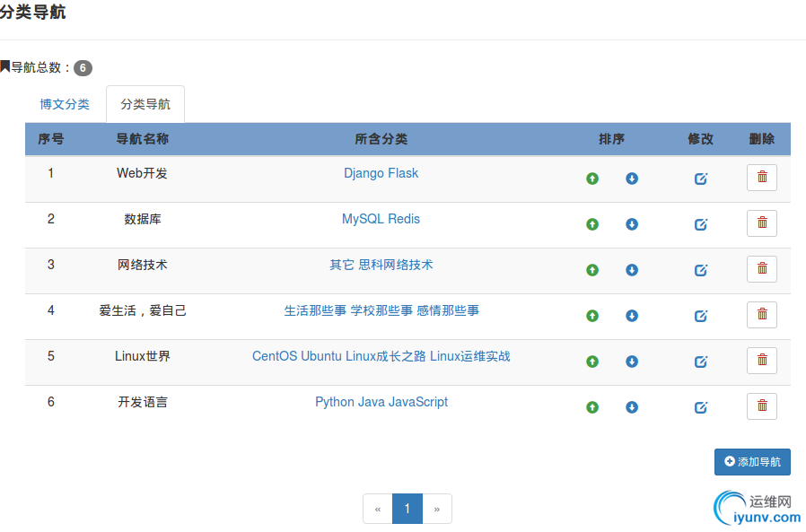This screenshot has height=532, width=806.
Task: Move 数据库 row down
Action: pos(632,224)
